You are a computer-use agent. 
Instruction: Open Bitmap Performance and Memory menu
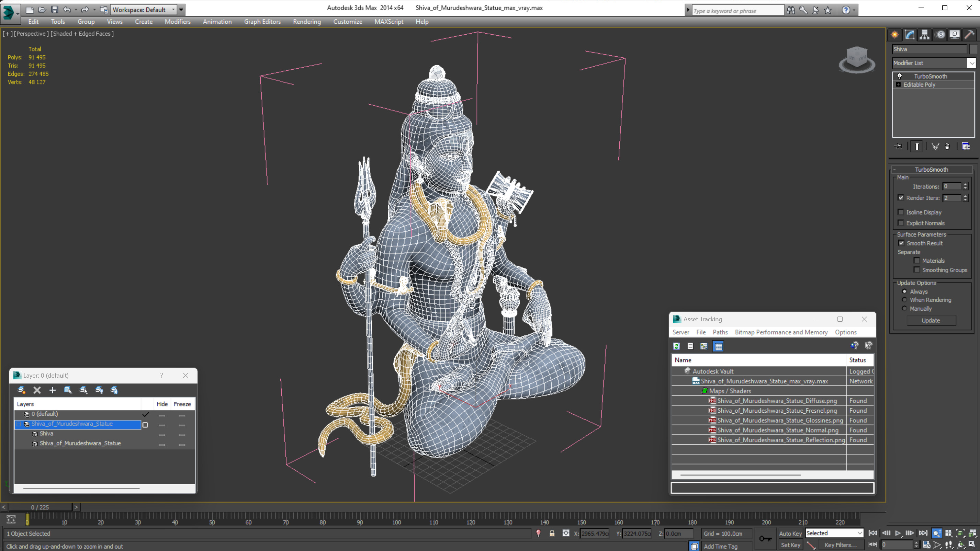click(781, 332)
